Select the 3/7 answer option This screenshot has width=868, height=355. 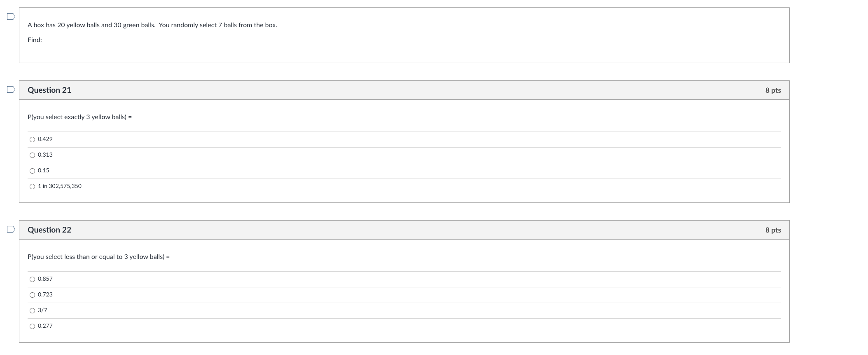coord(32,310)
